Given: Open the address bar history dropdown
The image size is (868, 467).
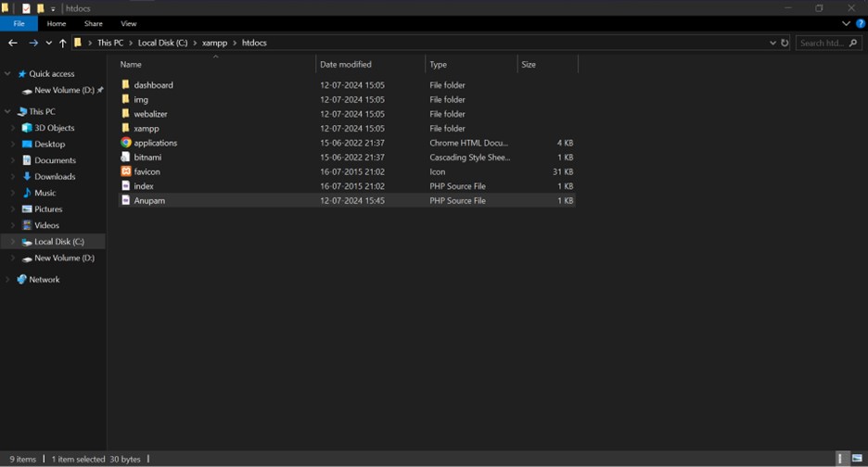Looking at the screenshot, I should pos(772,43).
